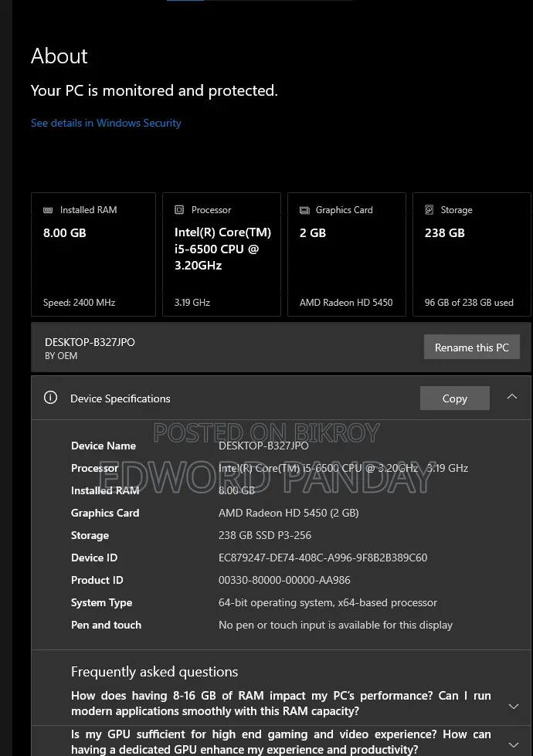Select AMD Radeon HD 5450 in card
This screenshot has height=756, width=533.
pyautogui.click(x=346, y=303)
